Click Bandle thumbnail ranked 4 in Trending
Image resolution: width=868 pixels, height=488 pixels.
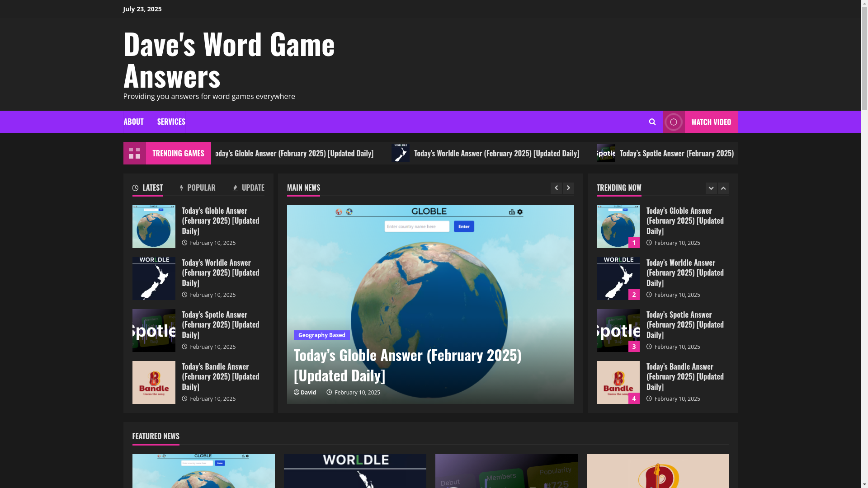pos(618,383)
